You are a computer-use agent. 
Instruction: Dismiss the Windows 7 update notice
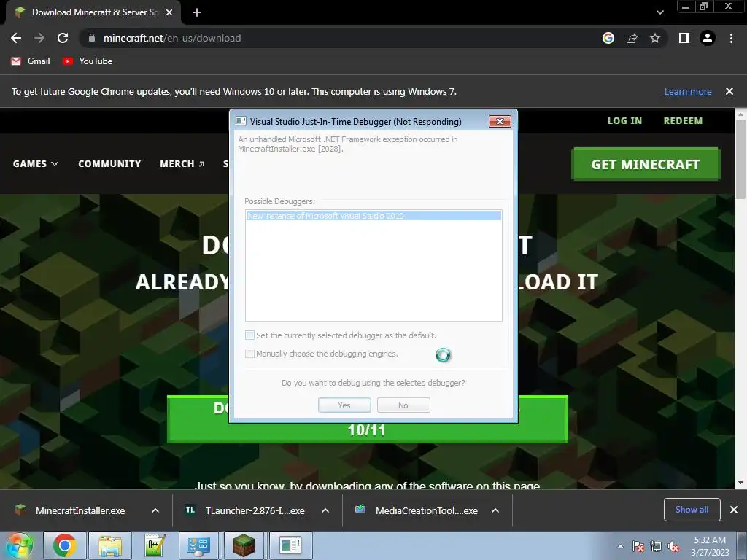(729, 91)
